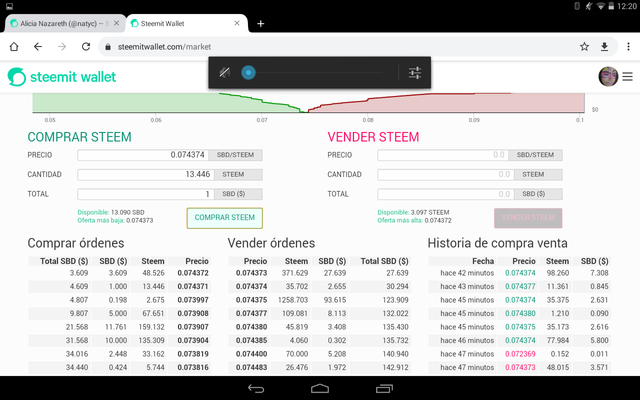
Task: Open the browser three-dot menu
Action: point(629,47)
